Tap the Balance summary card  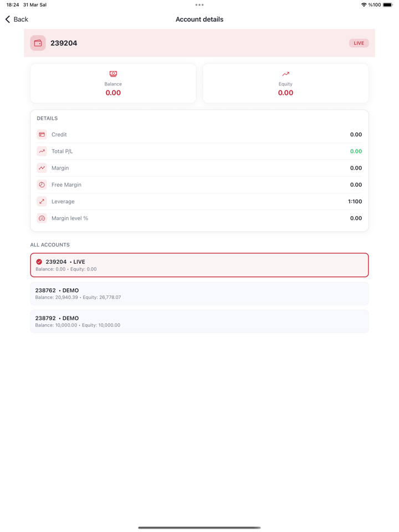pos(113,84)
